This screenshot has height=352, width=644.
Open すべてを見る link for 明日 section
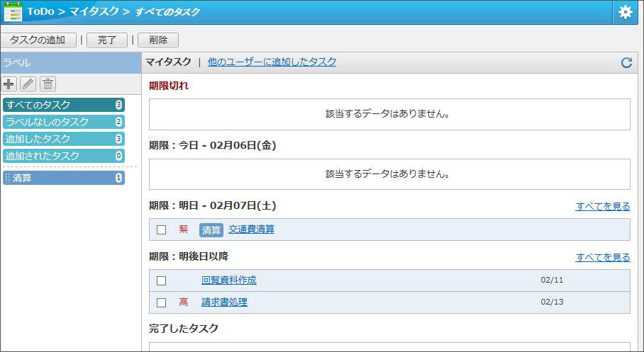(602, 207)
